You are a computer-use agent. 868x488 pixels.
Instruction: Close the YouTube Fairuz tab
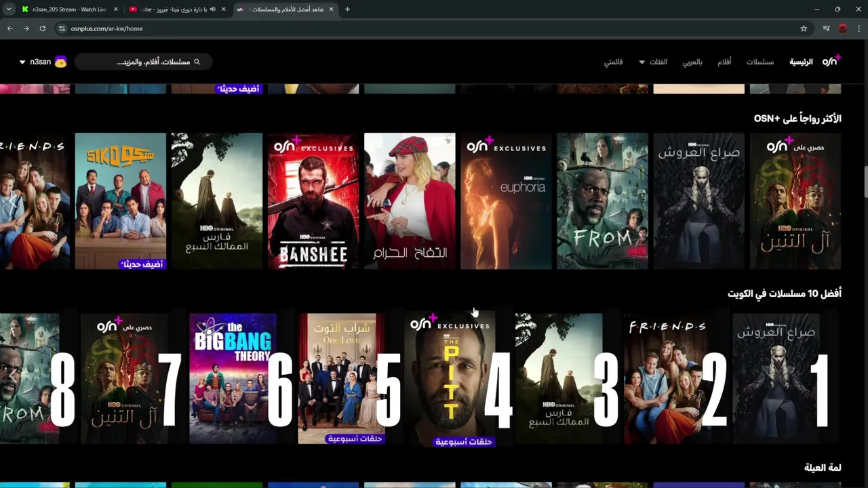223,9
